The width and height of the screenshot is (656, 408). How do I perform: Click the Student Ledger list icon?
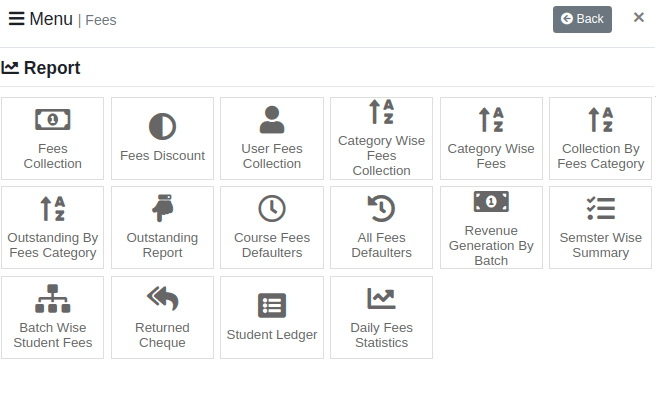(x=272, y=305)
